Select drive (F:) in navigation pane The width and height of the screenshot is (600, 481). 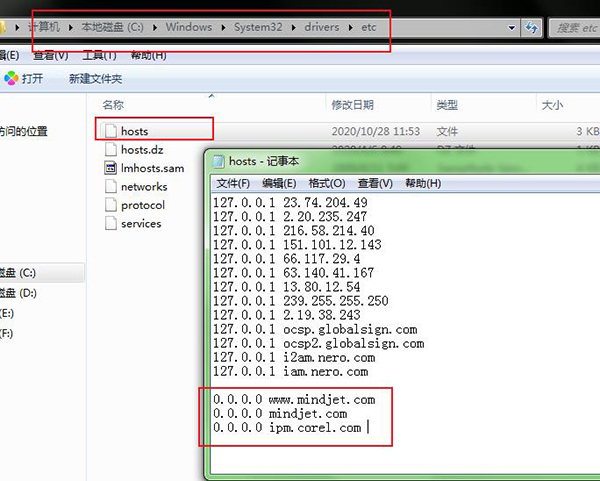click(7, 333)
